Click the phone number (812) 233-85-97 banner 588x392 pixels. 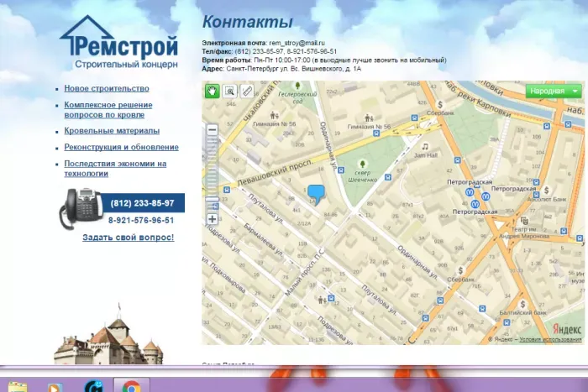point(143,203)
